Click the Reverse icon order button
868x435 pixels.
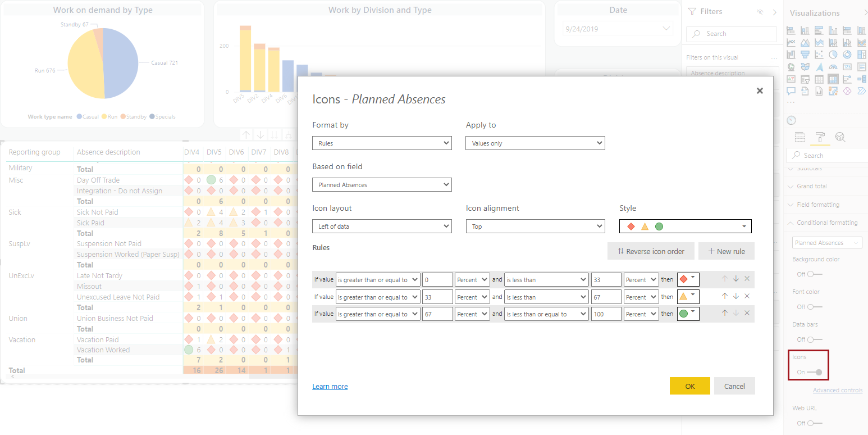click(x=650, y=251)
